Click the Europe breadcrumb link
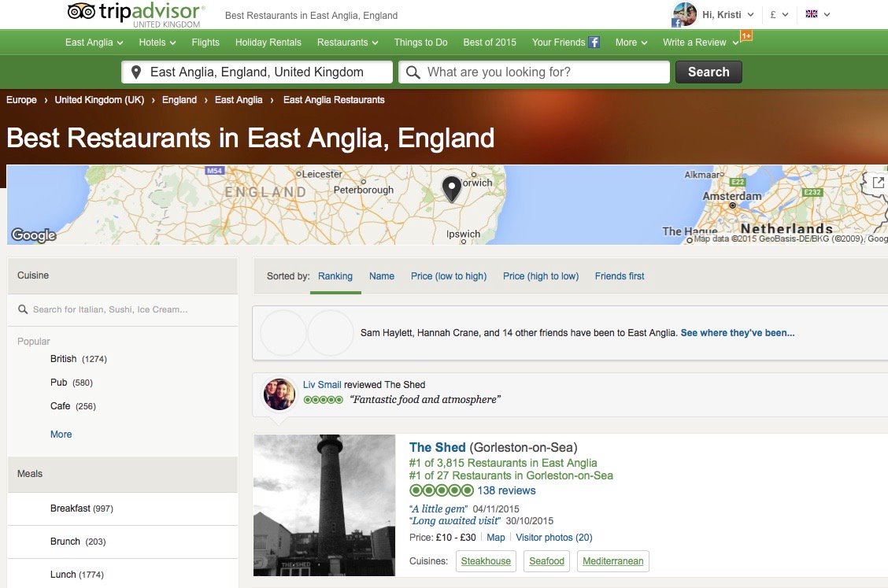 pos(21,100)
